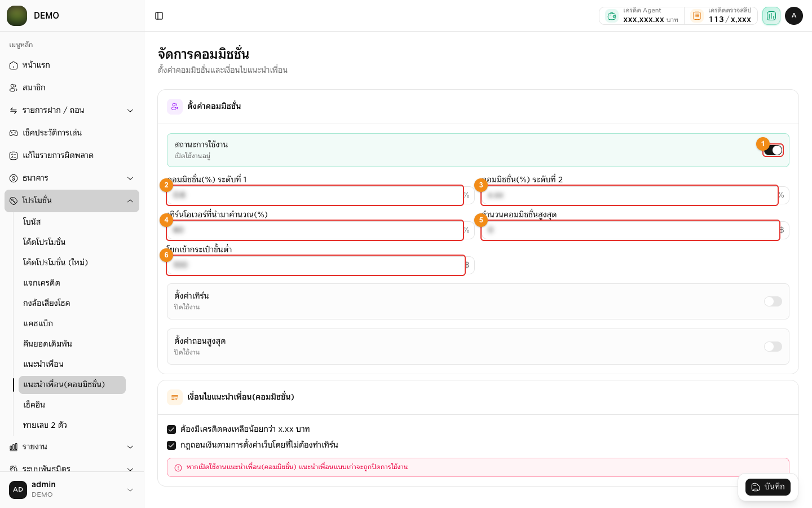
Task: Toggle the sidebar collapse icon
Action: click(159, 16)
